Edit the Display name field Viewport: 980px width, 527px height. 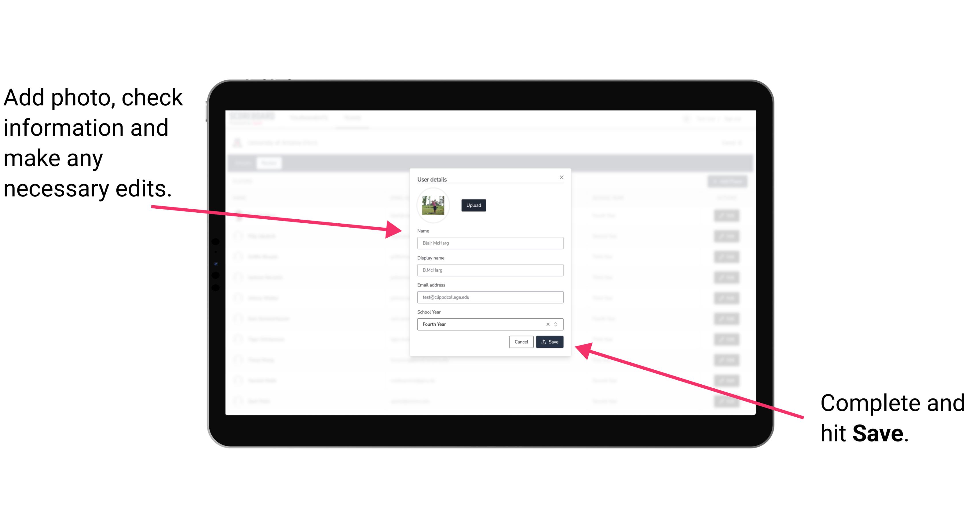coord(490,270)
